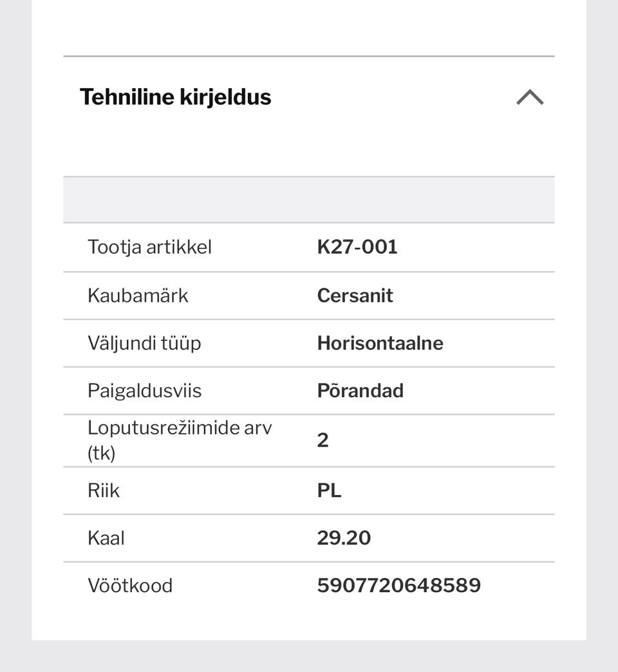Click the Vöötkood row label
The image size is (618, 672).
coord(130,586)
